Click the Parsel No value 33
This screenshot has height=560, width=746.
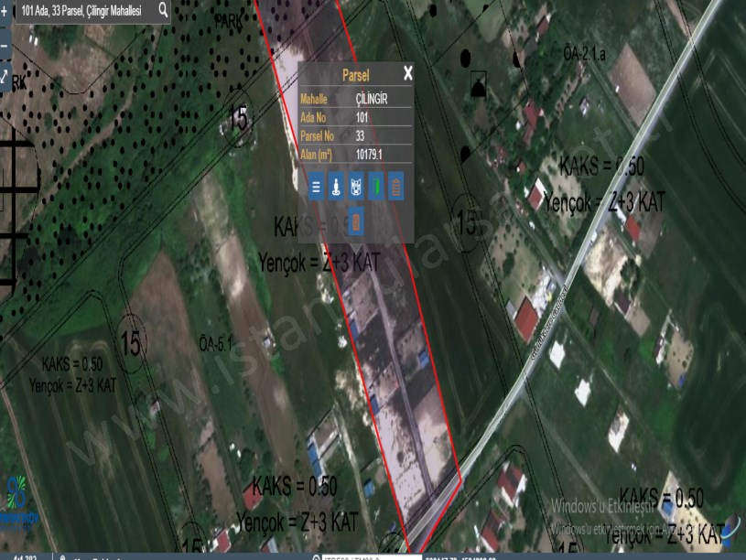(x=361, y=135)
